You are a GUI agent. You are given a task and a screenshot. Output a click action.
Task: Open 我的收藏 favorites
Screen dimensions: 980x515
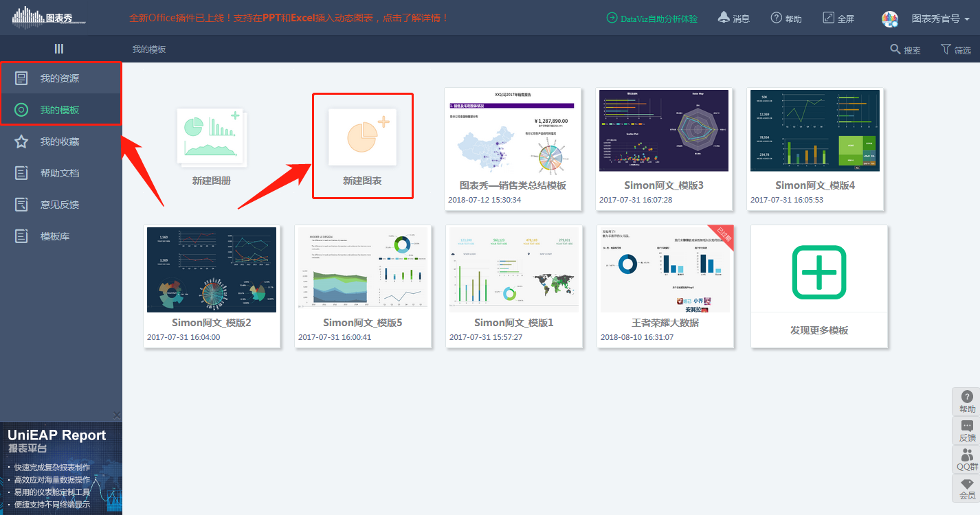[x=61, y=141]
